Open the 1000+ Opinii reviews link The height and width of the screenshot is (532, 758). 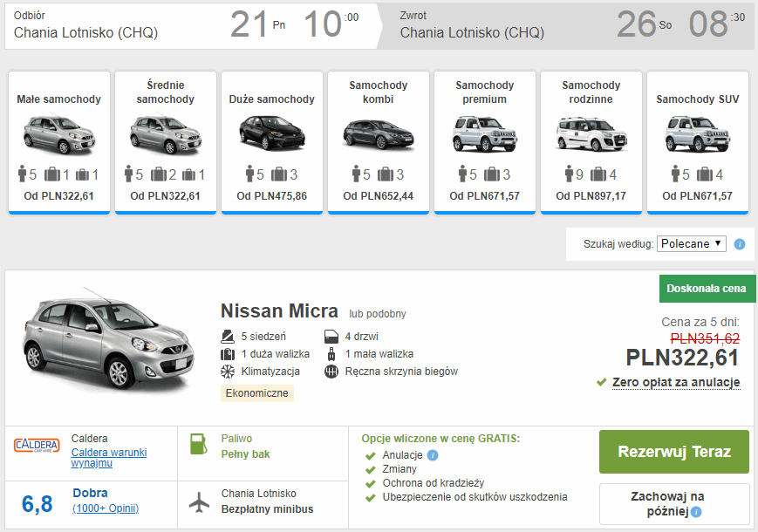coord(106,508)
